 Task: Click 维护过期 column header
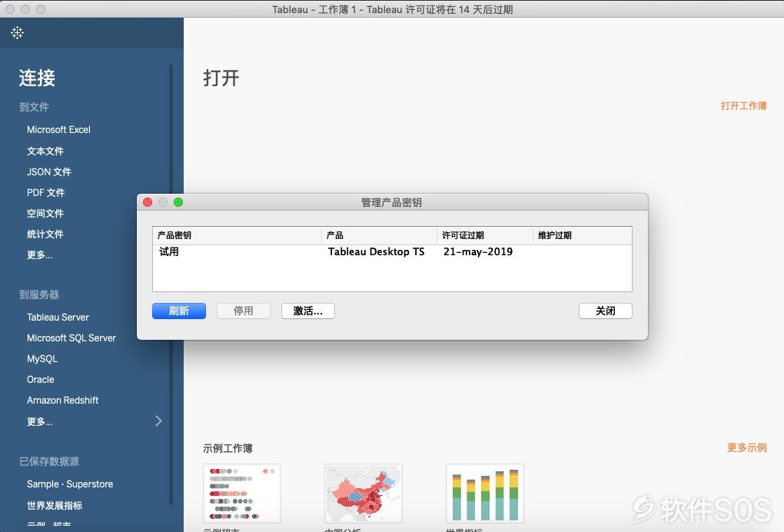click(x=583, y=235)
